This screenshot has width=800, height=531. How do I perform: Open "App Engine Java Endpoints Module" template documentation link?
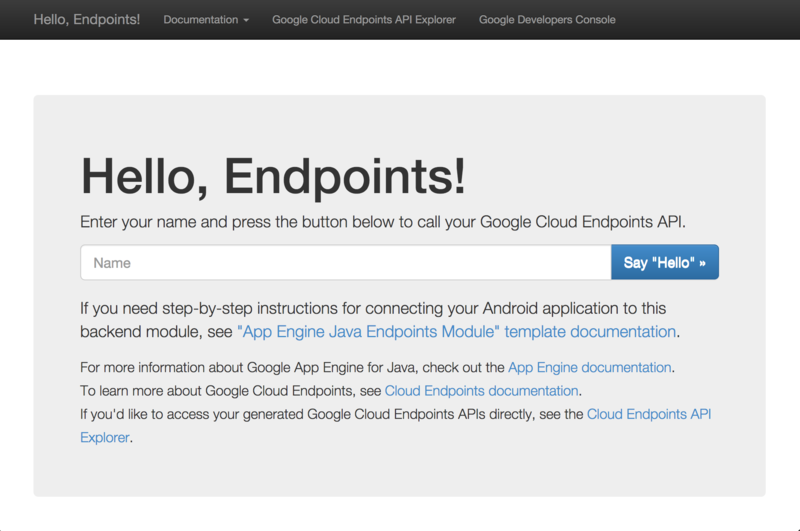[x=457, y=332]
